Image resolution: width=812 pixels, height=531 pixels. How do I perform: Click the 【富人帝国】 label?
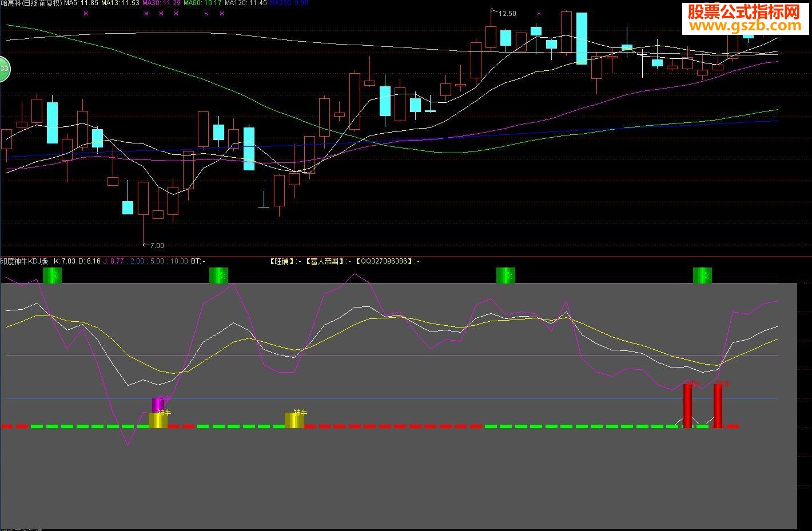pyautogui.click(x=324, y=261)
